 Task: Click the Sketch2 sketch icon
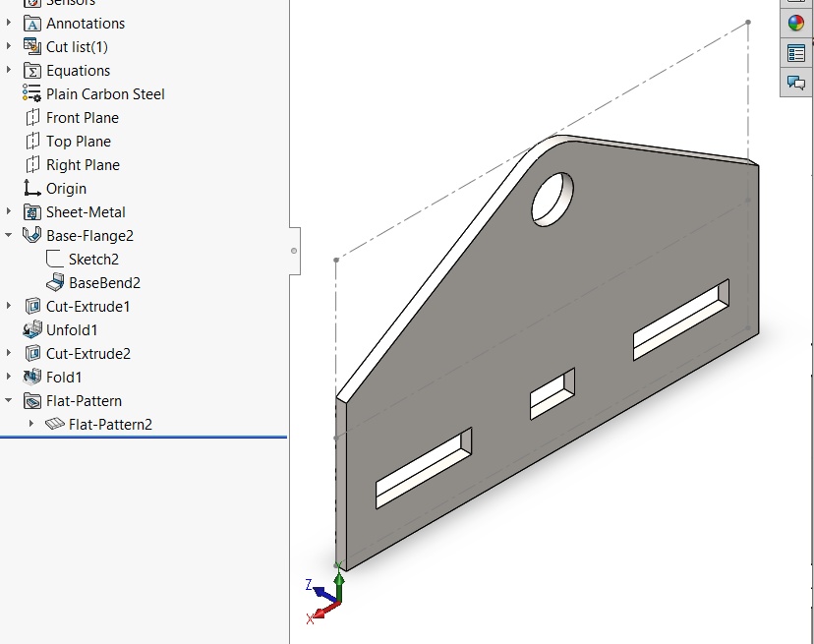point(54,260)
